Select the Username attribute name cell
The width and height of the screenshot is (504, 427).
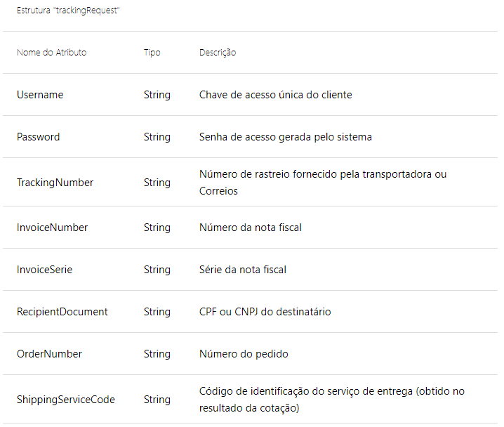pos(40,95)
